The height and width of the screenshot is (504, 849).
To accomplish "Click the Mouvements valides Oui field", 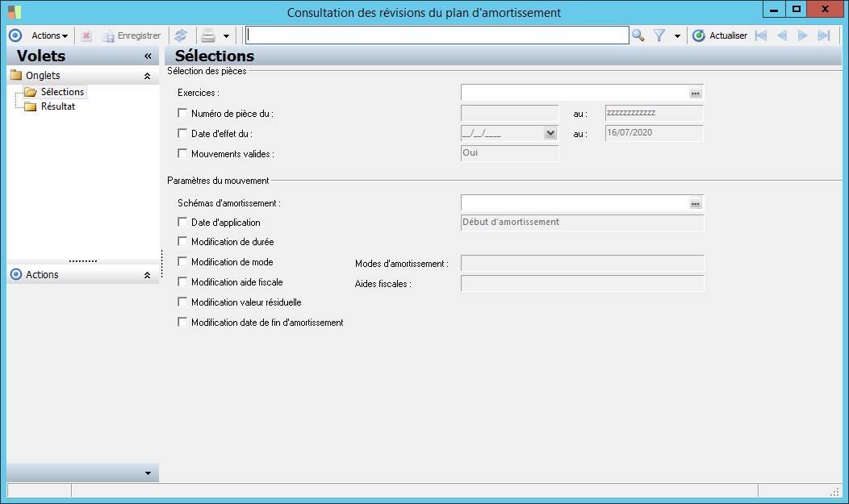I will point(509,153).
